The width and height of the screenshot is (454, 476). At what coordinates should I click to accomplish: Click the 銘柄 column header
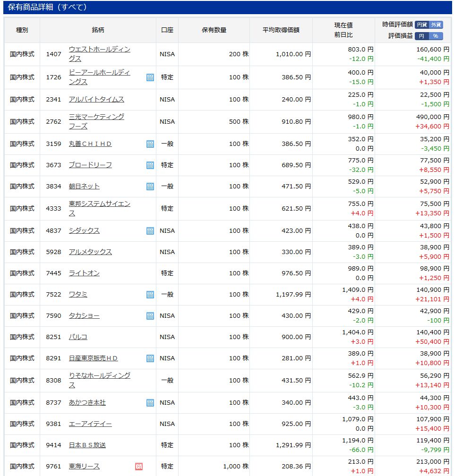[98, 30]
